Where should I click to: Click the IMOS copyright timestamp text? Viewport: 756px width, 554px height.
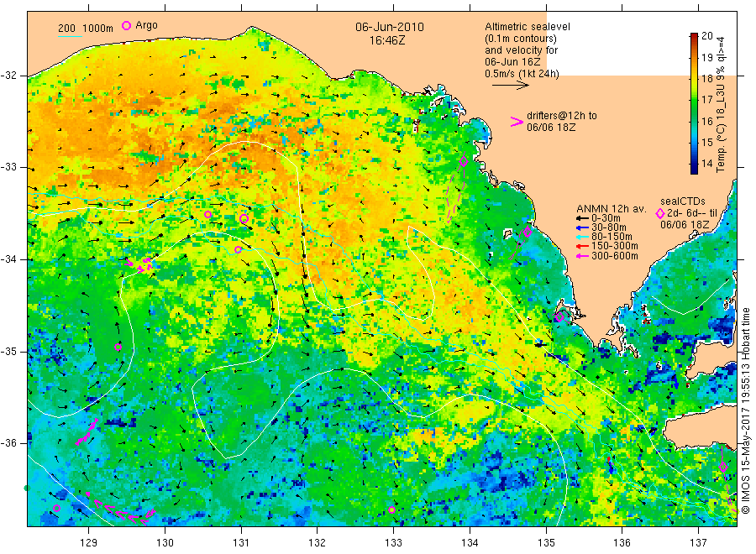746,411
